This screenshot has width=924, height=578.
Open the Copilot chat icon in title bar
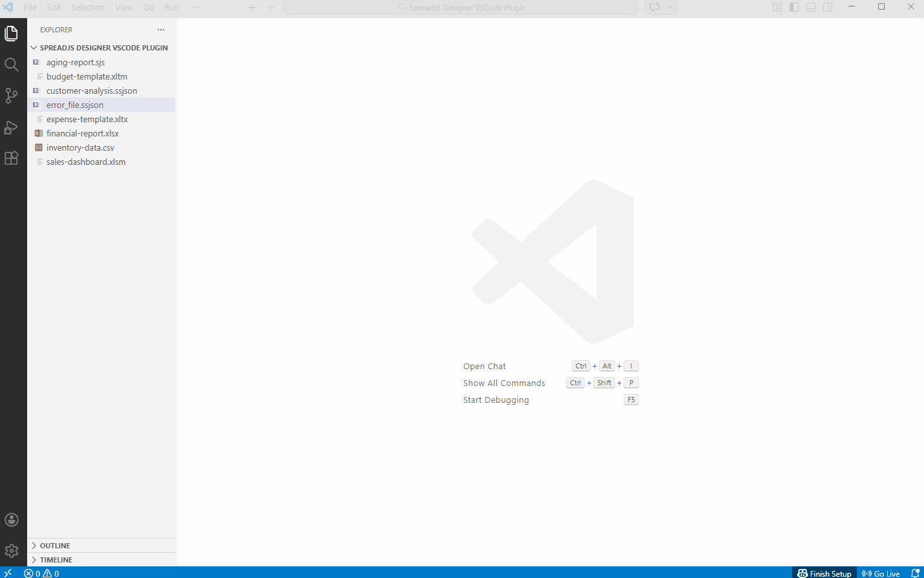[x=655, y=8]
